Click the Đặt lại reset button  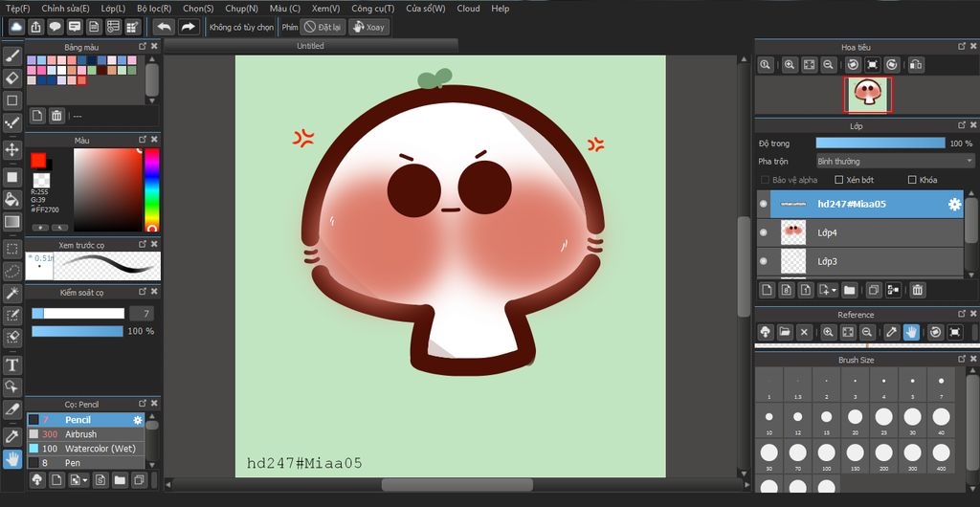323,27
